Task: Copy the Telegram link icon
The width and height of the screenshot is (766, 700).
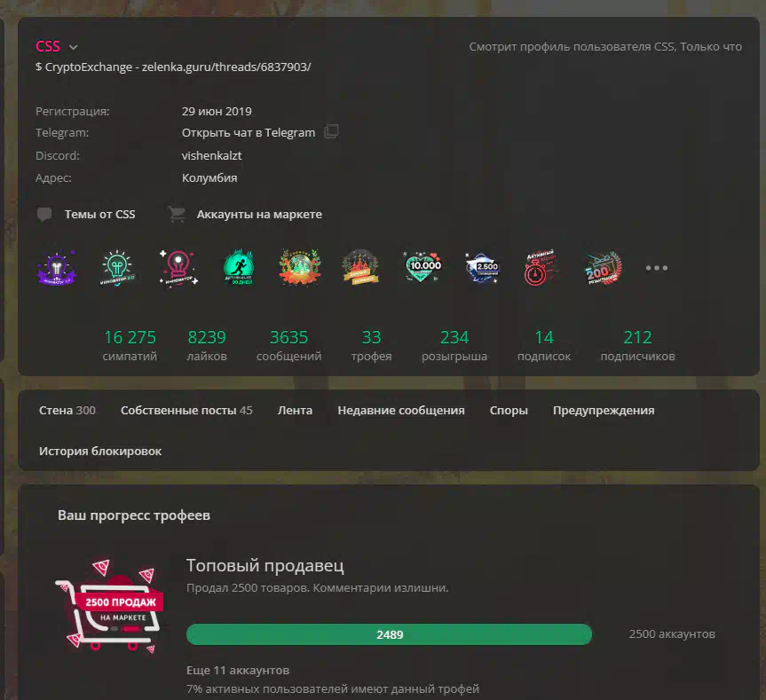Action: pos(332,132)
